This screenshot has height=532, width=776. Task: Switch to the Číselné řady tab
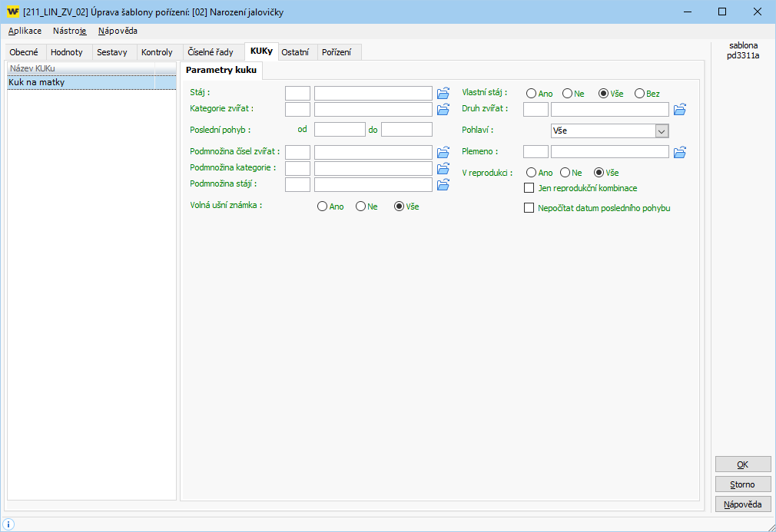pyautogui.click(x=211, y=52)
